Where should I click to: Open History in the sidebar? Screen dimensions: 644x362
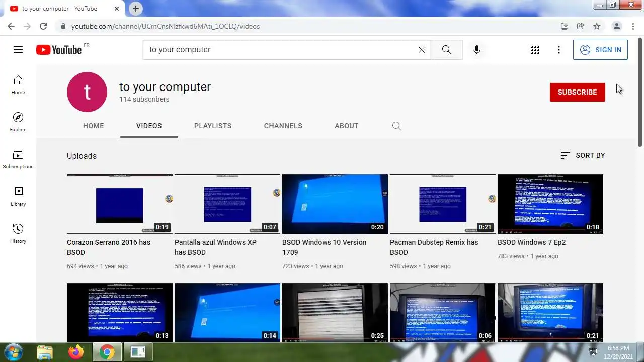18,234
